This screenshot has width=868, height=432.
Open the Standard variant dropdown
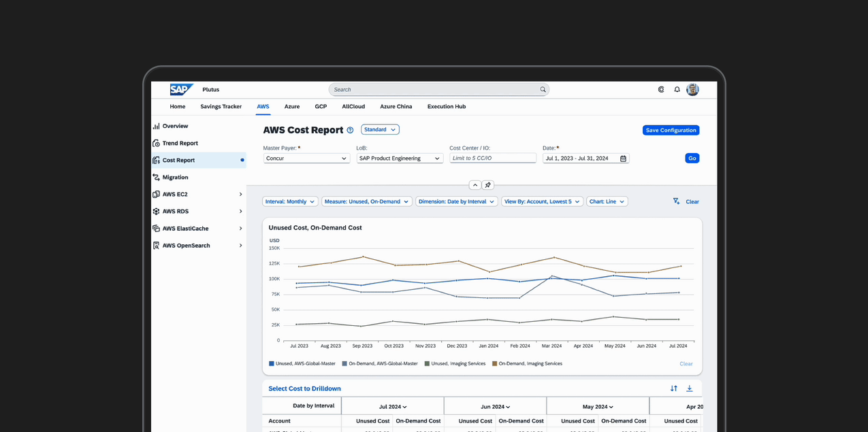(x=380, y=129)
